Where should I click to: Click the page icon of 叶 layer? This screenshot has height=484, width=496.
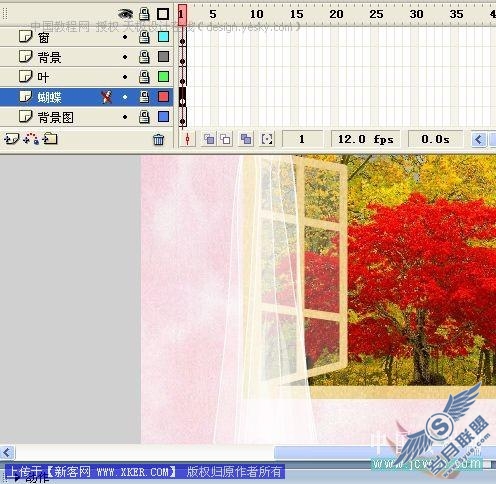pyautogui.click(x=25, y=76)
